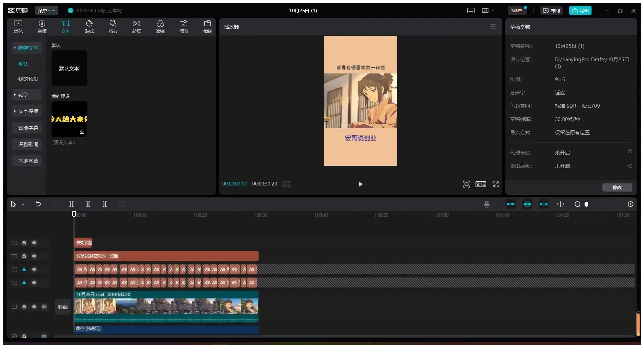644x345 pixels.
Task: Enter fullscreen preview in the player
Action: [496, 184]
